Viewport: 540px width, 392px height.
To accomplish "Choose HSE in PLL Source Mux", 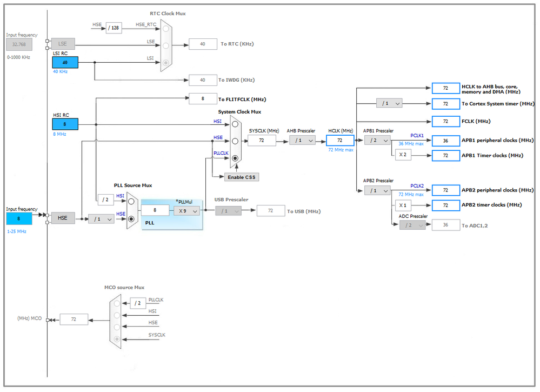I will [x=131, y=219].
